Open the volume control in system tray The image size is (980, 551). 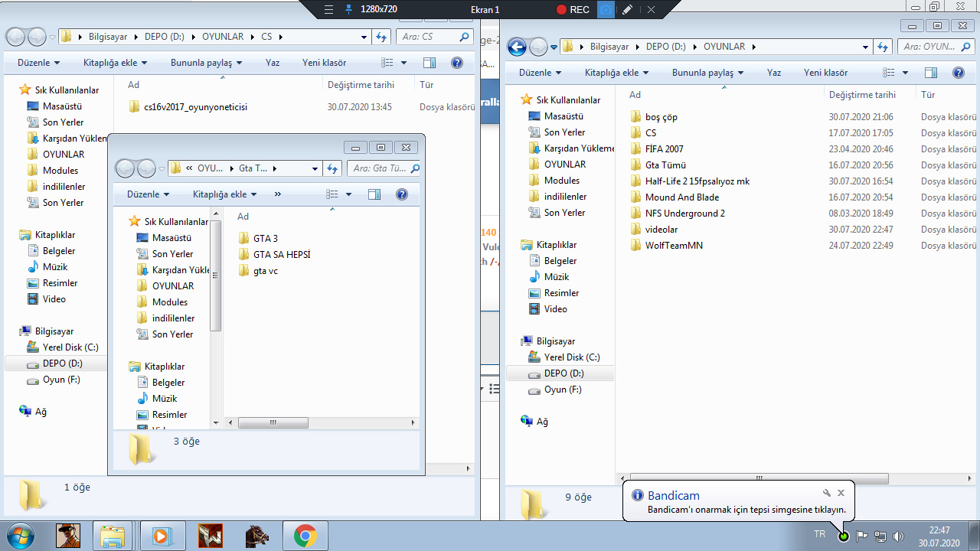click(898, 536)
